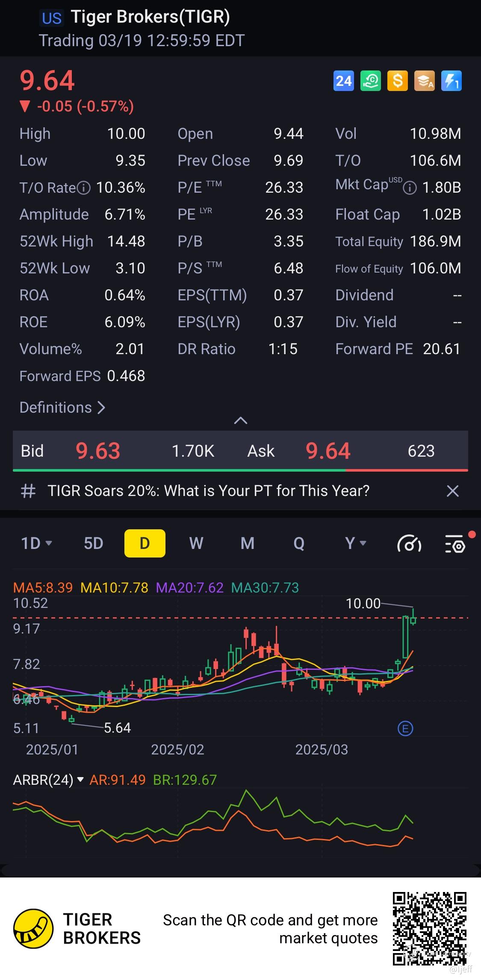Open the ARBR(24) indicator dropdown
Image resolution: width=481 pixels, height=980 pixels.
tap(48, 780)
